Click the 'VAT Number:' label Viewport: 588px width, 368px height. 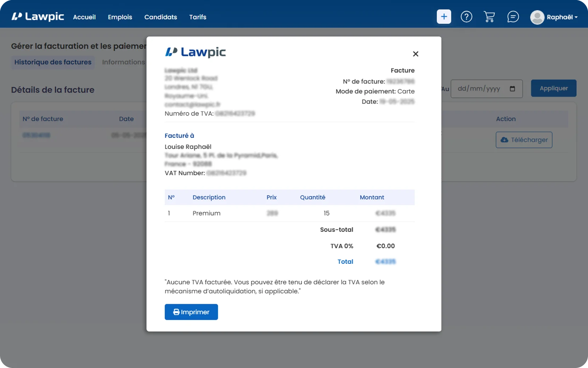pyautogui.click(x=185, y=173)
